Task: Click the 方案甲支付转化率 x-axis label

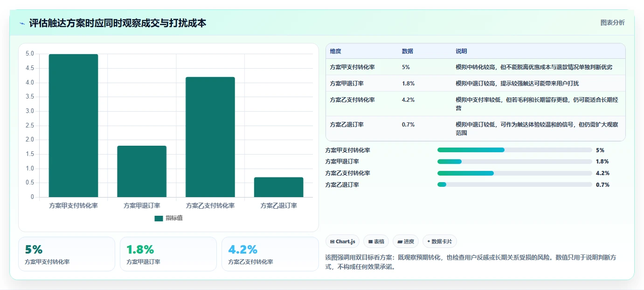Action: click(73, 205)
